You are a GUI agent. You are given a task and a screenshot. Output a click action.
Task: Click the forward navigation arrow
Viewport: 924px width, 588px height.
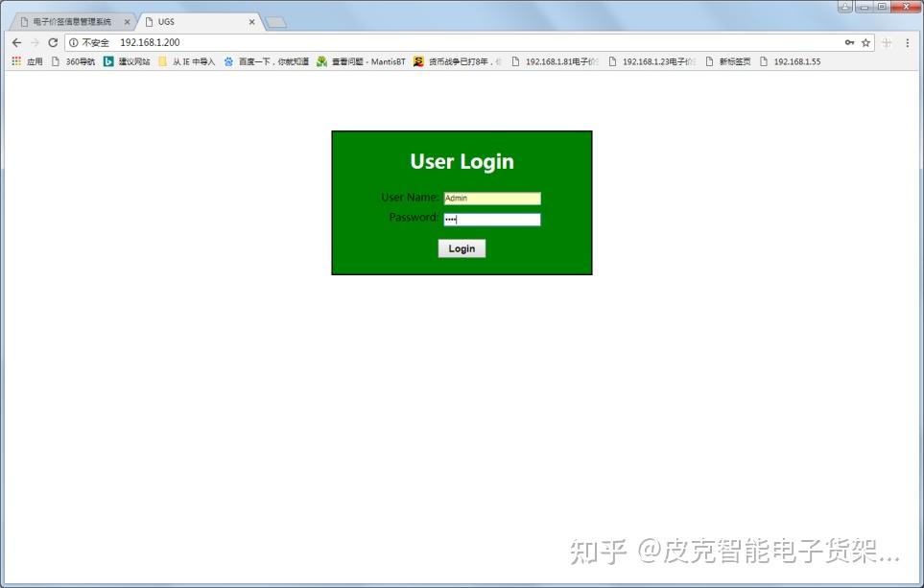35,42
